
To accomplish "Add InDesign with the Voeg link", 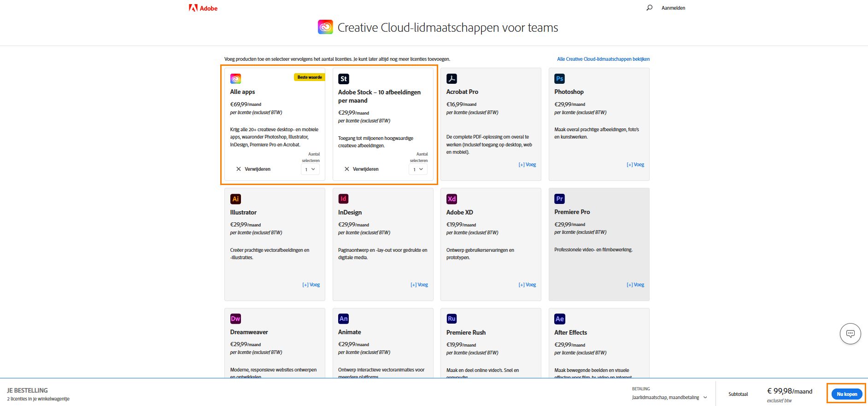I will [x=419, y=284].
